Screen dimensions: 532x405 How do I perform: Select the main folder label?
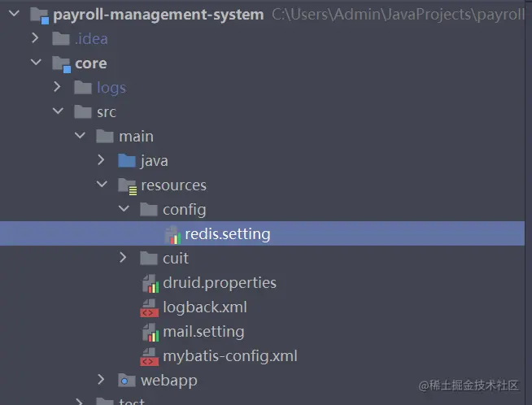[137, 137]
